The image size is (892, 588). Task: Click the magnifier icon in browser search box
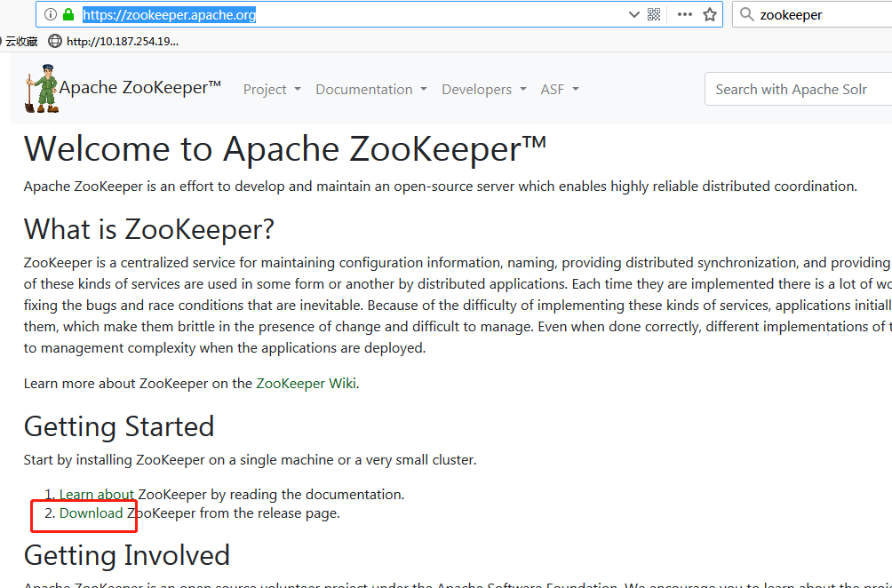pos(746,15)
